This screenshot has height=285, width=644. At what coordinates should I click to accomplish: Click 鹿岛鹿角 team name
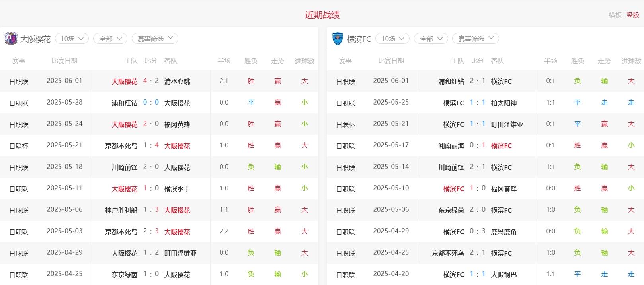(503, 232)
